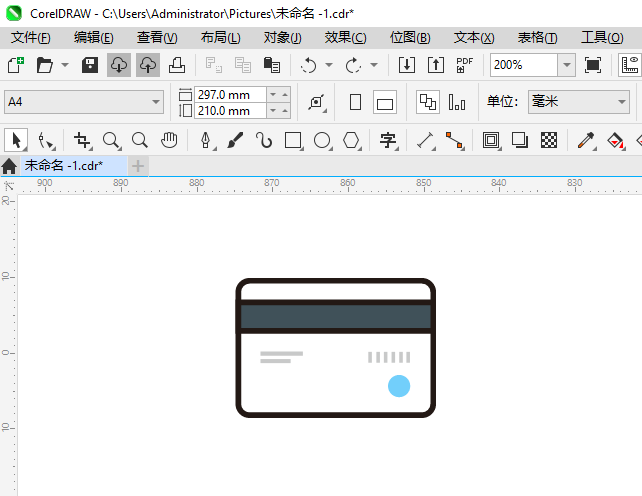642x496 pixels.
Task: Open the 查看(V) menu
Action: coord(157,38)
